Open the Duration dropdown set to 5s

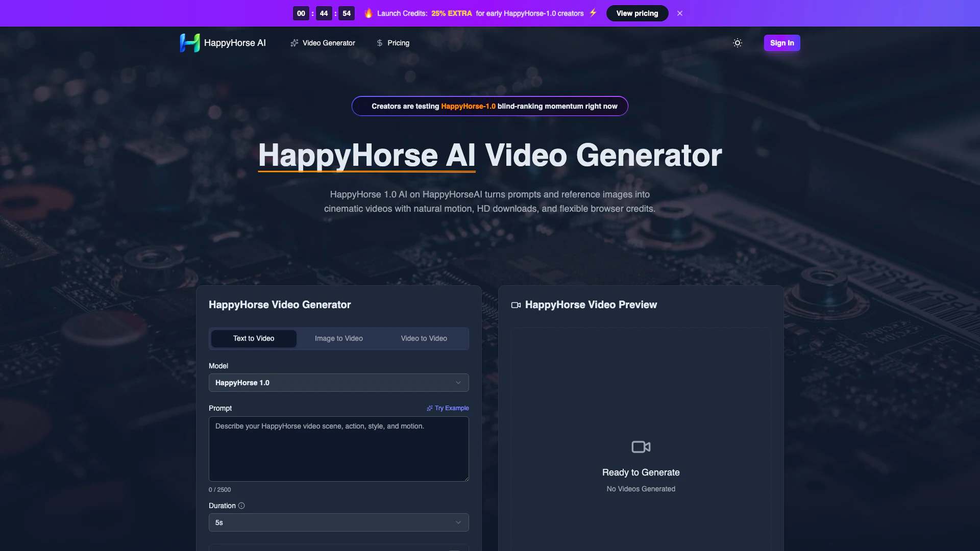click(x=338, y=522)
